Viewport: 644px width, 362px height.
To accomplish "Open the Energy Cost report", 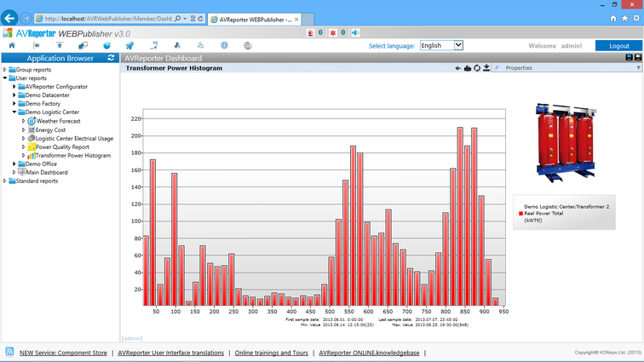I will pyautogui.click(x=50, y=129).
